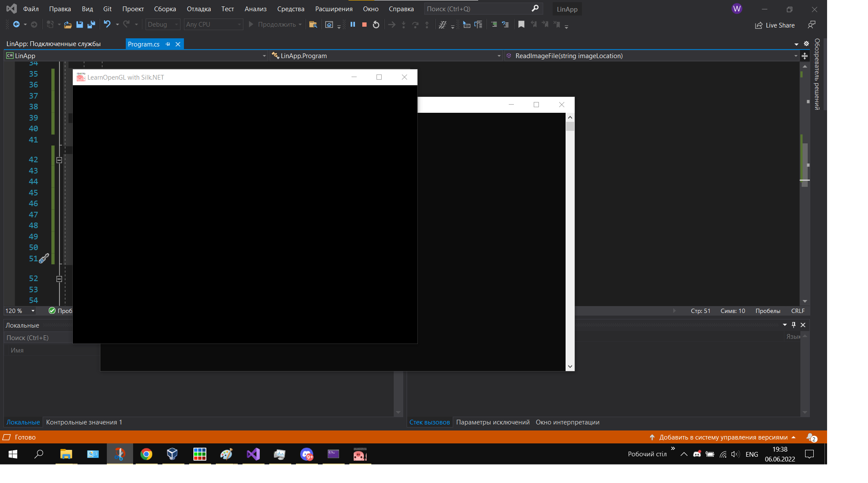This screenshot has height=483, width=868.
Task: Open the feedback icon beside Live Share
Action: point(812,25)
